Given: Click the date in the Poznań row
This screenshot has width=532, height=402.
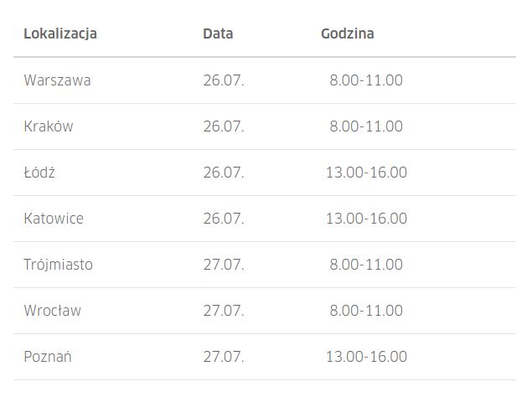Looking at the screenshot, I should [x=224, y=357].
